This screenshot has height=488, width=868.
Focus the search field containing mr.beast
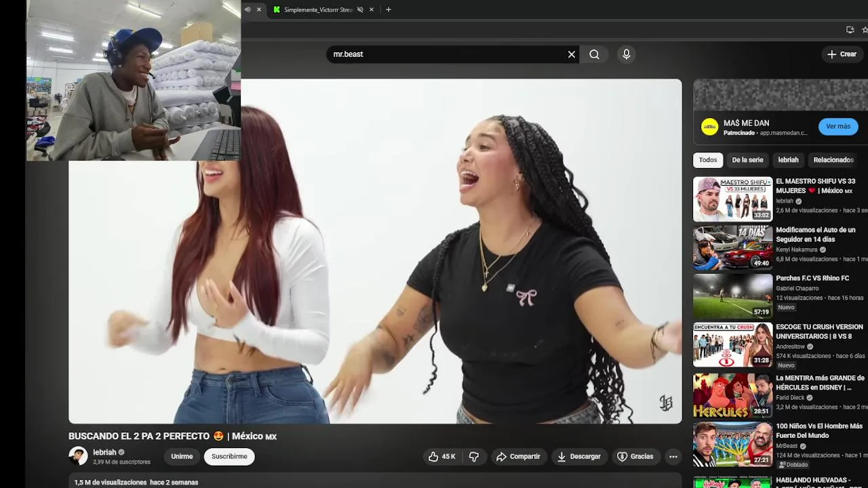coord(448,54)
